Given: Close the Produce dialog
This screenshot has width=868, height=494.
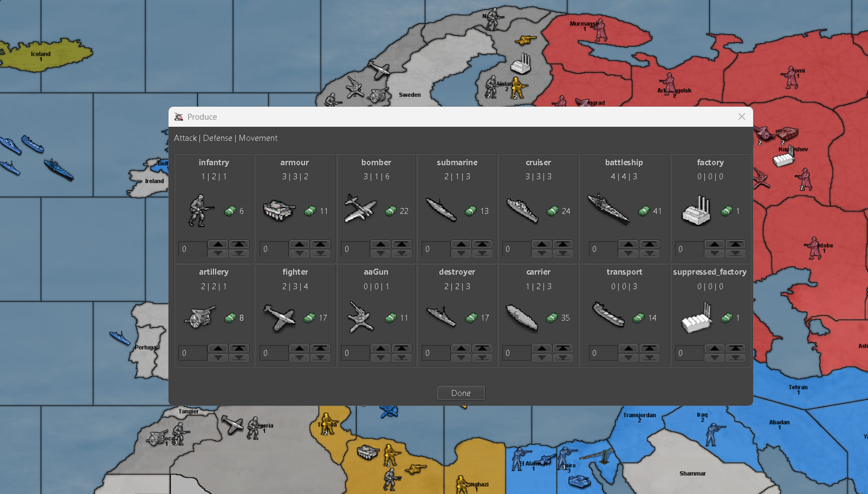Looking at the screenshot, I should [x=741, y=116].
